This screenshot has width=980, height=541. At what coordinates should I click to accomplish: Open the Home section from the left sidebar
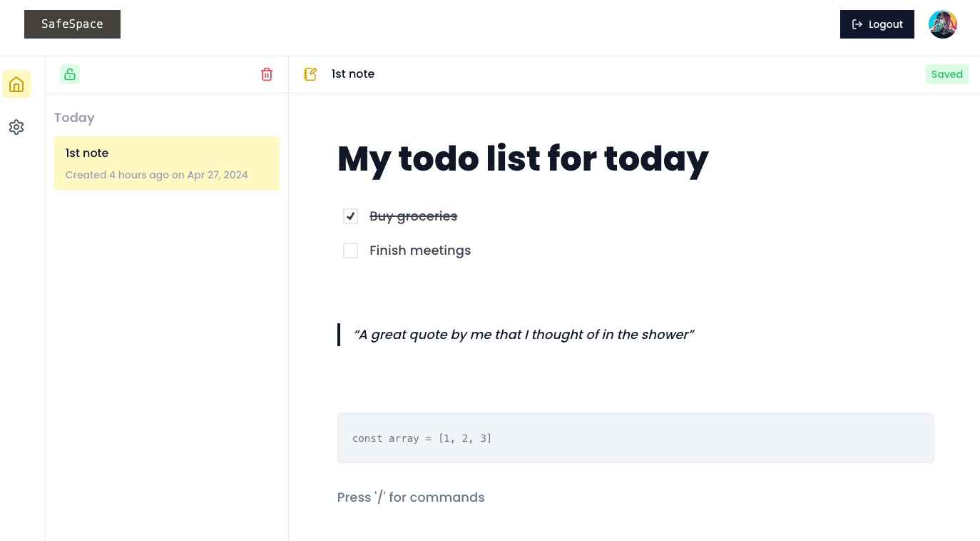[16, 84]
